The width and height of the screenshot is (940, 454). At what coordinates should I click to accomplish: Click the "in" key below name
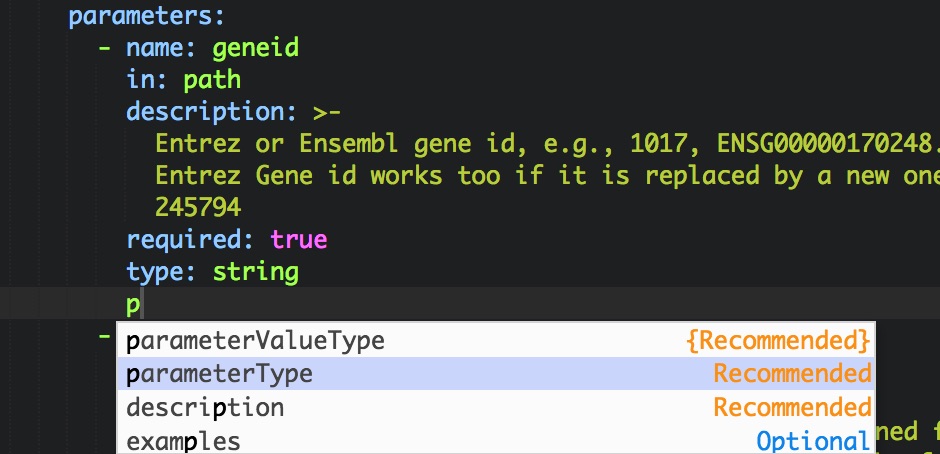(140, 81)
